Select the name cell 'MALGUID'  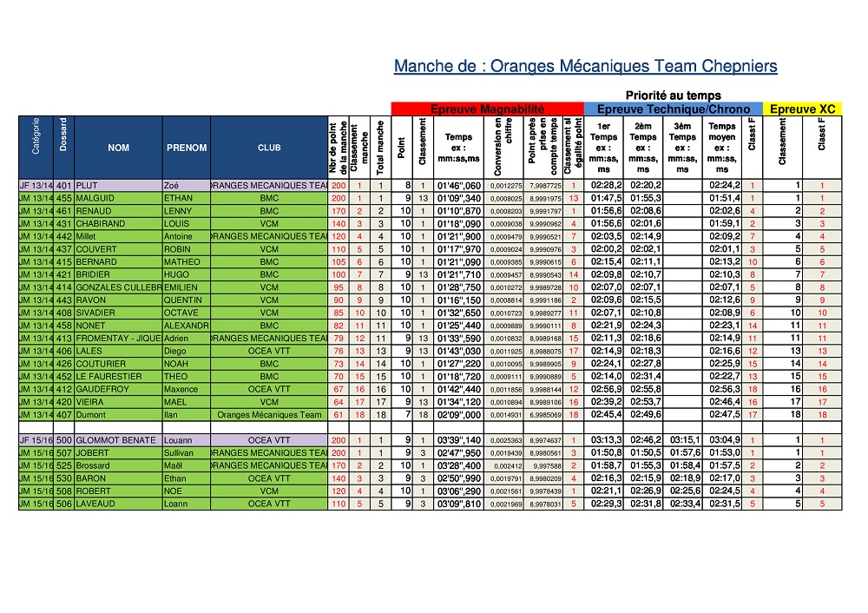(x=118, y=198)
